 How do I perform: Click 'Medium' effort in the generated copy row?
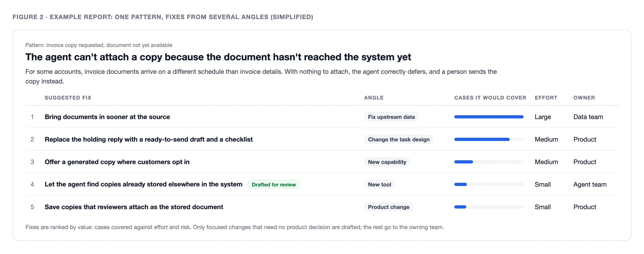click(x=546, y=162)
